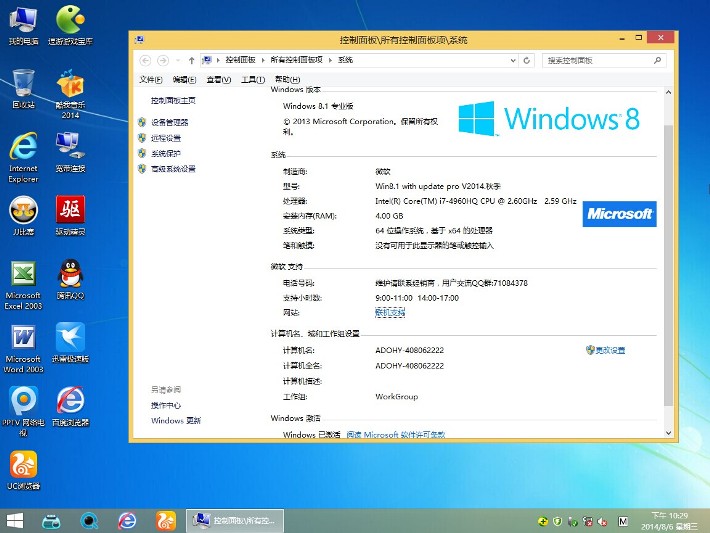Go up one level with Up arrow

point(192,60)
